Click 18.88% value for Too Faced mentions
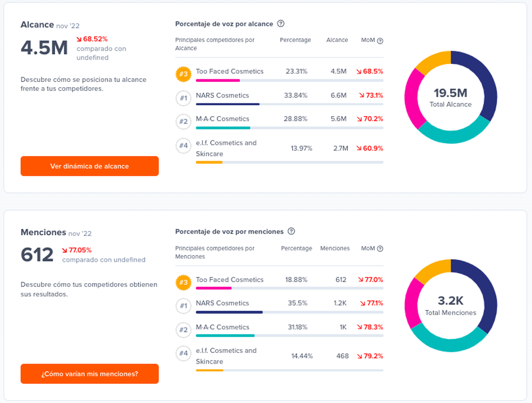This screenshot has width=532, height=403. pyautogui.click(x=296, y=279)
